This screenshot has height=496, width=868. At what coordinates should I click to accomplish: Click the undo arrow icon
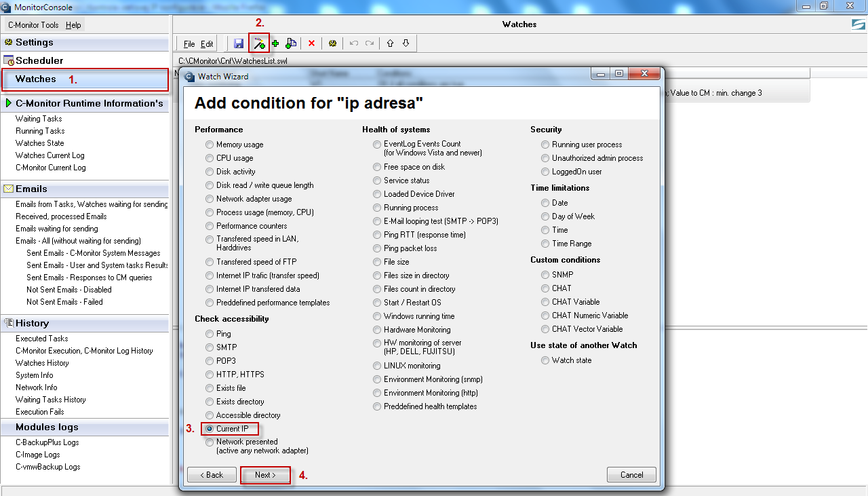[353, 43]
